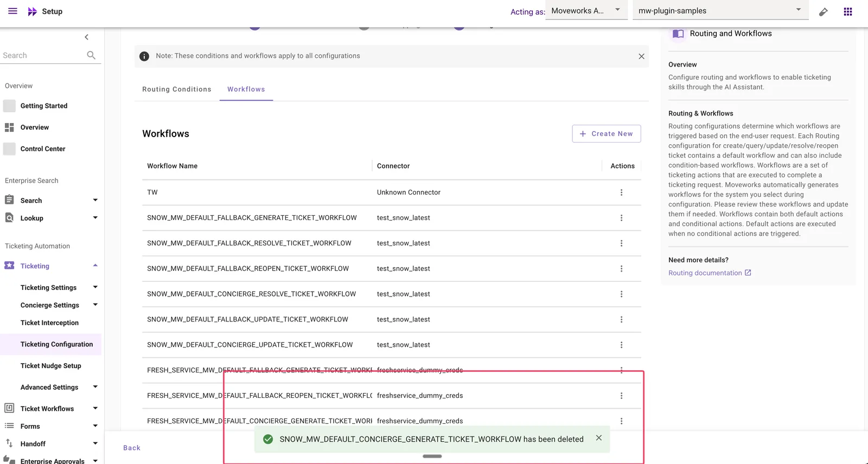Open actions for FRESH_SERVICE FALLBACK_REOPEN workflow
The height and width of the screenshot is (464, 868).
621,396
